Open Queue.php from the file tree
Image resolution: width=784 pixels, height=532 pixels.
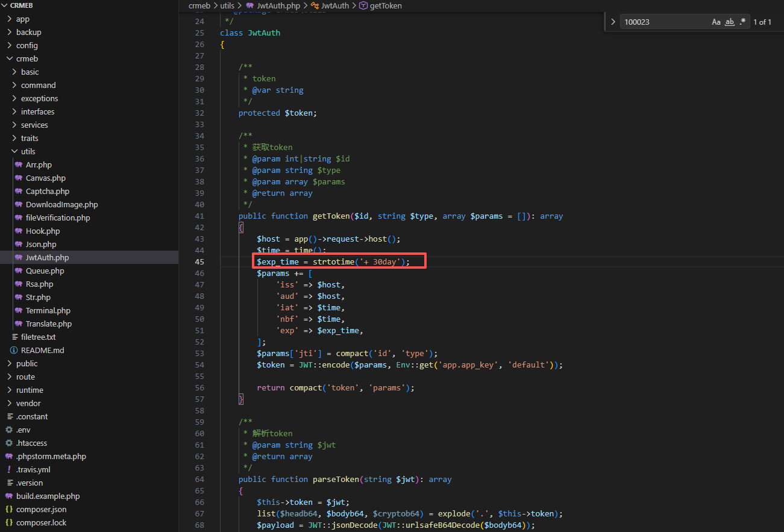45,271
